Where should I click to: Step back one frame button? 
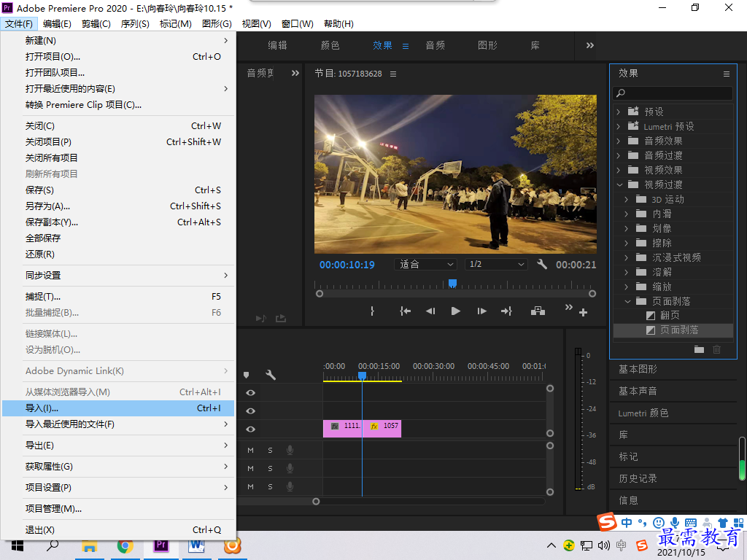click(430, 311)
